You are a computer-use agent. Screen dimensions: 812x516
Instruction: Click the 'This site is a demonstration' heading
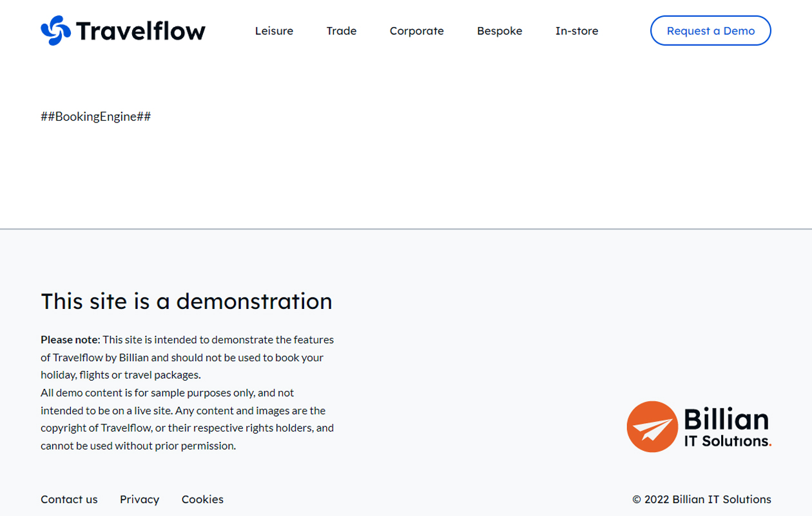point(186,301)
